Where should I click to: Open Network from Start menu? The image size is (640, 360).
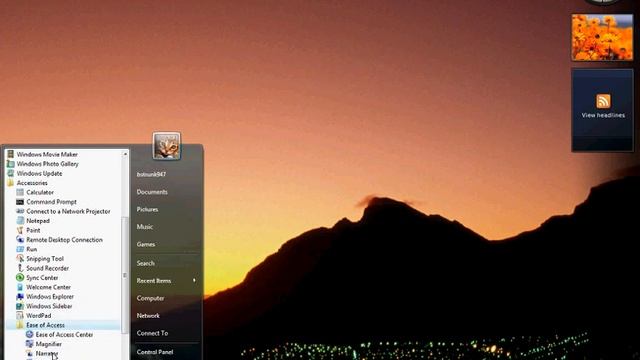(x=148, y=316)
